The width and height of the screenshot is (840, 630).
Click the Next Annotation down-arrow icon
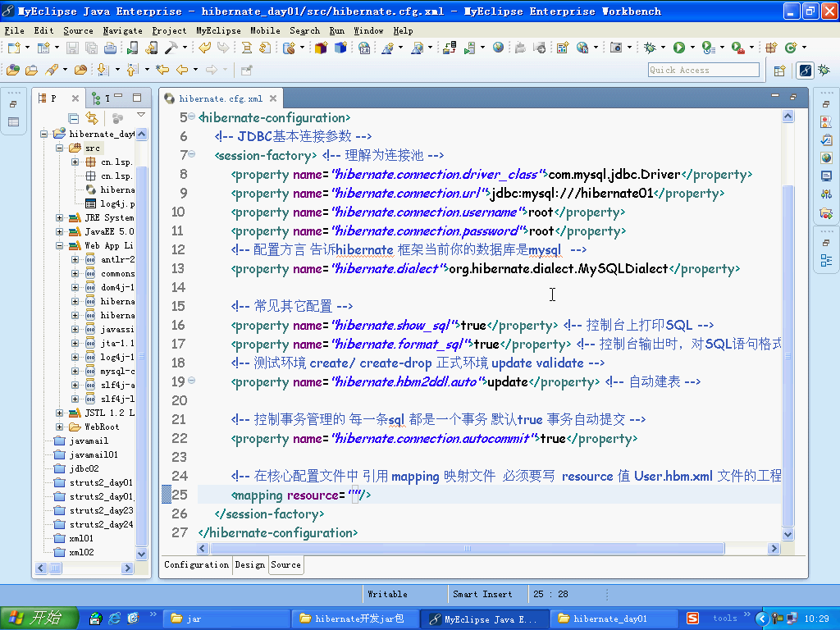103,70
